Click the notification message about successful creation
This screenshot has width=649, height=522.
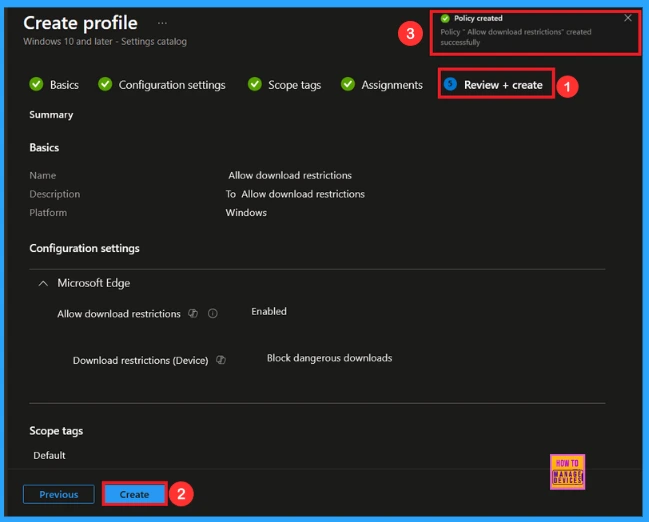click(516, 37)
